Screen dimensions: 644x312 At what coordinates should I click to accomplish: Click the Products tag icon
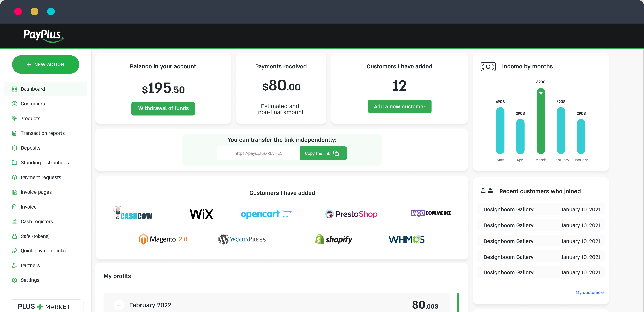pos(15,118)
